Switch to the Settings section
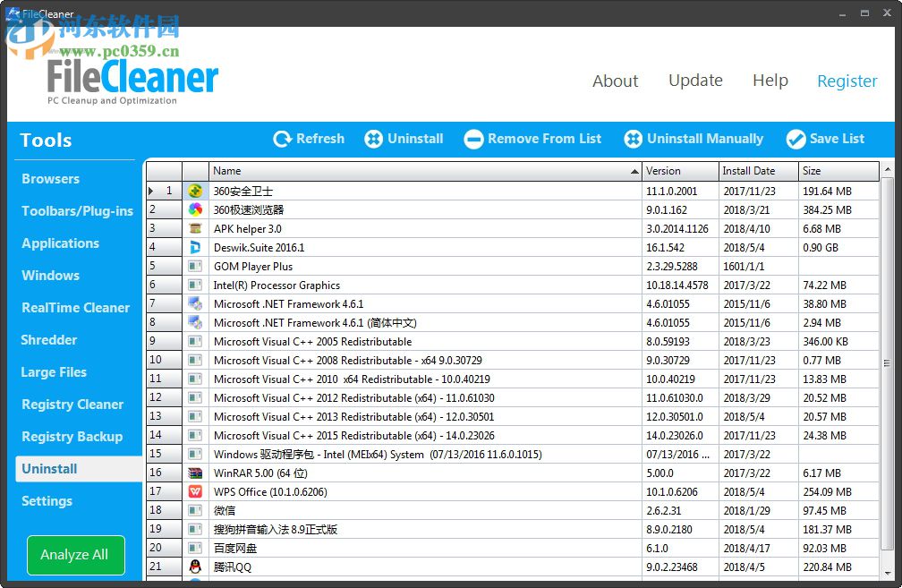 click(x=47, y=501)
